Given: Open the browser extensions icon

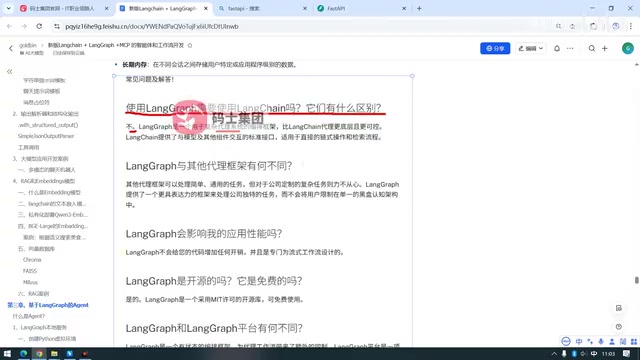Looking at the screenshot, I should (x=593, y=26).
